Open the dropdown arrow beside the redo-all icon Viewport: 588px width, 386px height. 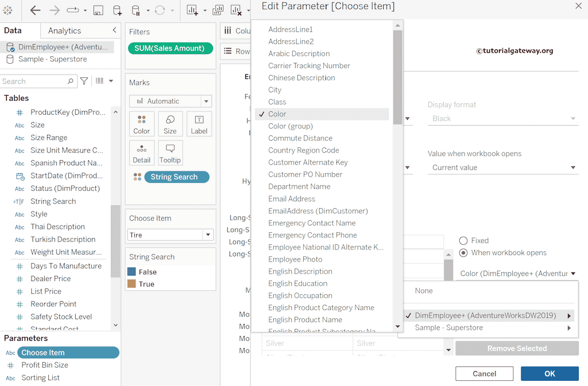click(x=85, y=10)
